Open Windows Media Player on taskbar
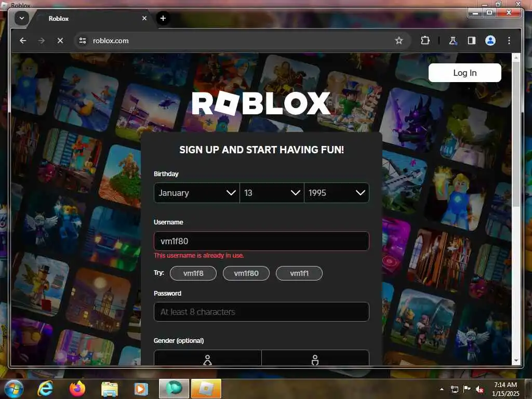The width and height of the screenshot is (532, 399). 141,389
